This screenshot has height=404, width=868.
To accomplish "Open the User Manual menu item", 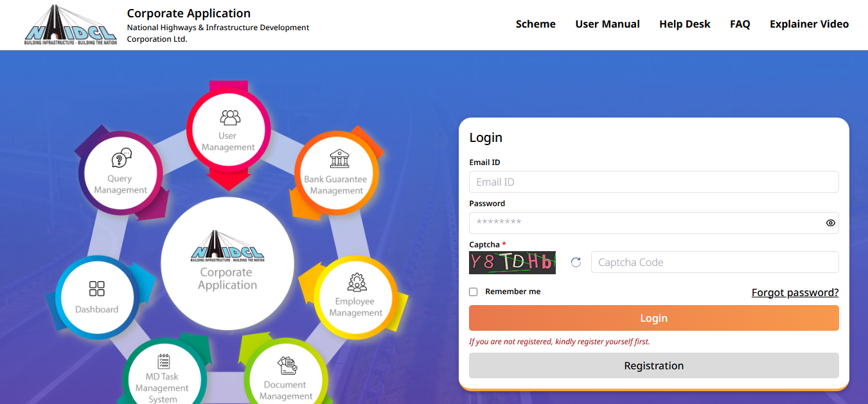I will pos(607,24).
